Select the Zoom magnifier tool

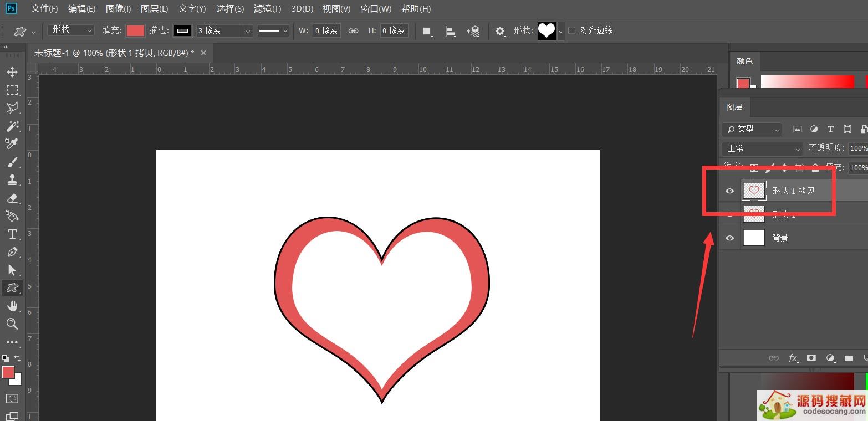[12, 324]
